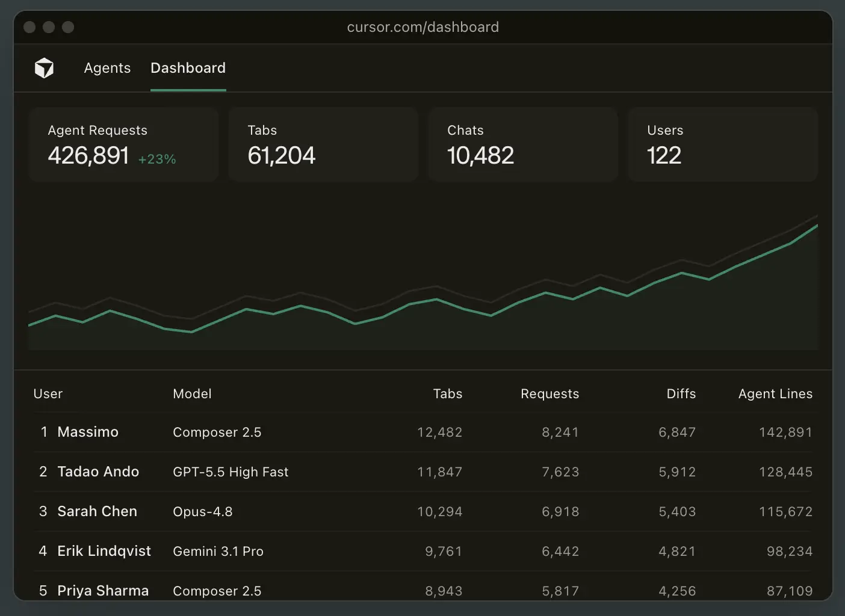Click the 8,943 tabs value
Viewport: 845px width, 616px height.
(444, 591)
